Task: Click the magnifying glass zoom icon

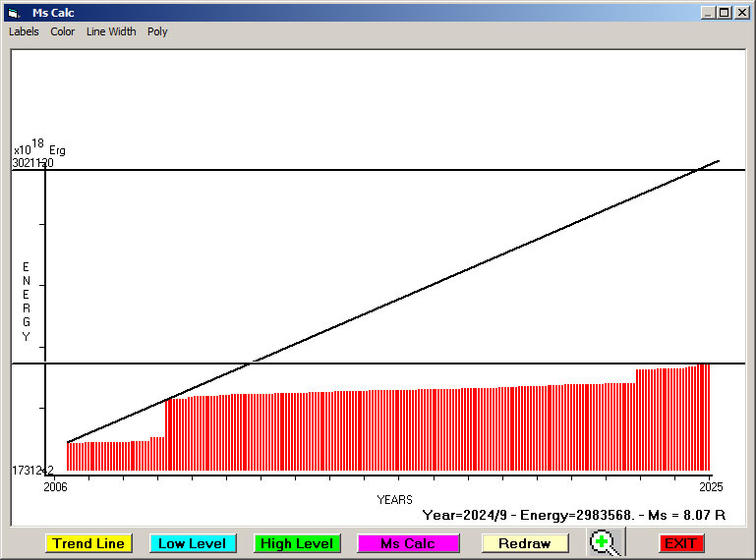Action: pos(607,542)
